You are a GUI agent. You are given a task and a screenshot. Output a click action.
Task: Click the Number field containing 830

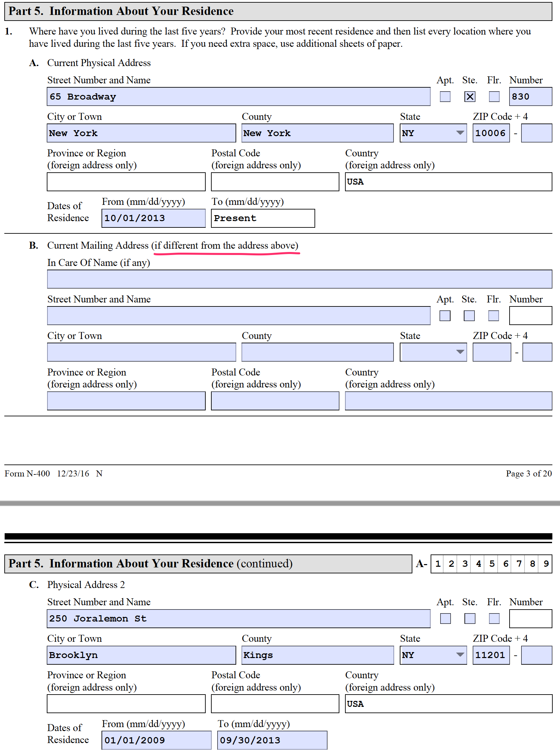[530, 97]
